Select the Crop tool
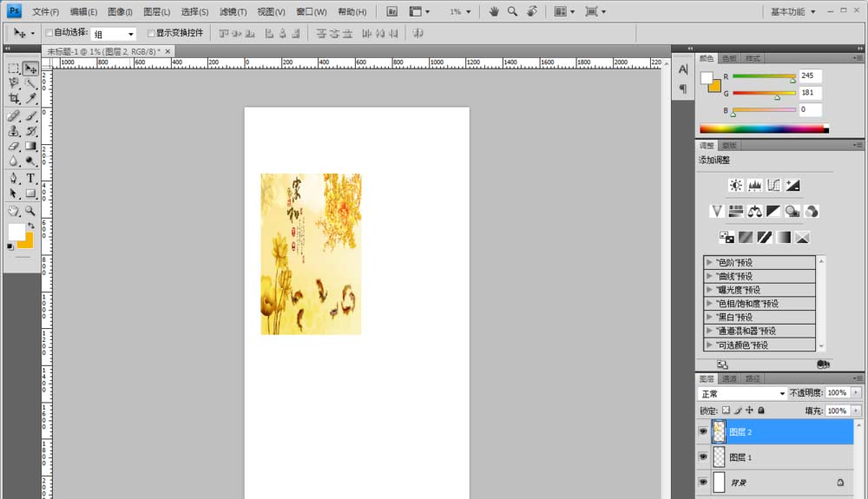 tap(15, 98)
